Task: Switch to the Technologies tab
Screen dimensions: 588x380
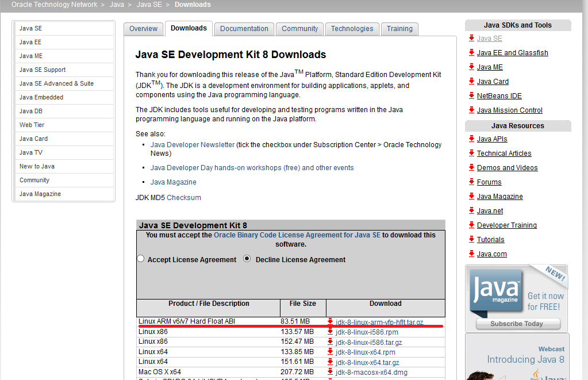Action: tap(352, 29)
